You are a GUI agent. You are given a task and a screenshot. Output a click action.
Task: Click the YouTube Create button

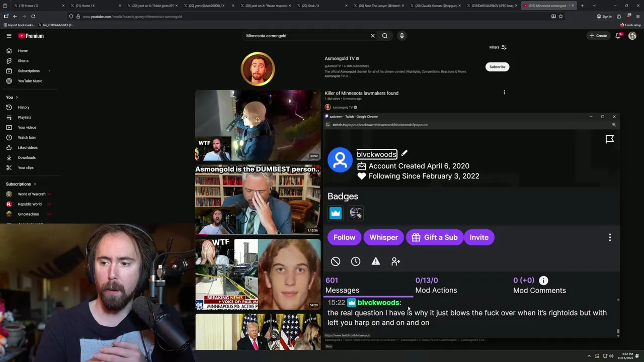(x=598, y=36)
